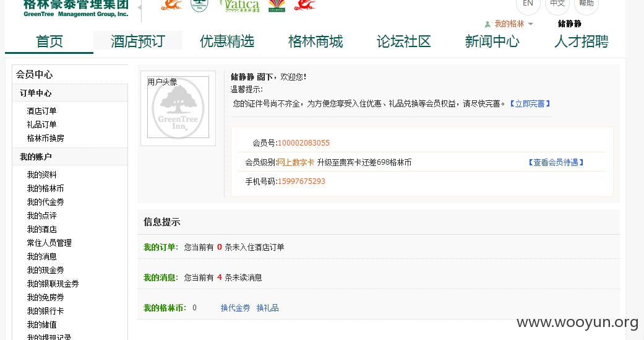Click 立即完善 to complete ID info
644x340 pixels.
tap(530, 103)
